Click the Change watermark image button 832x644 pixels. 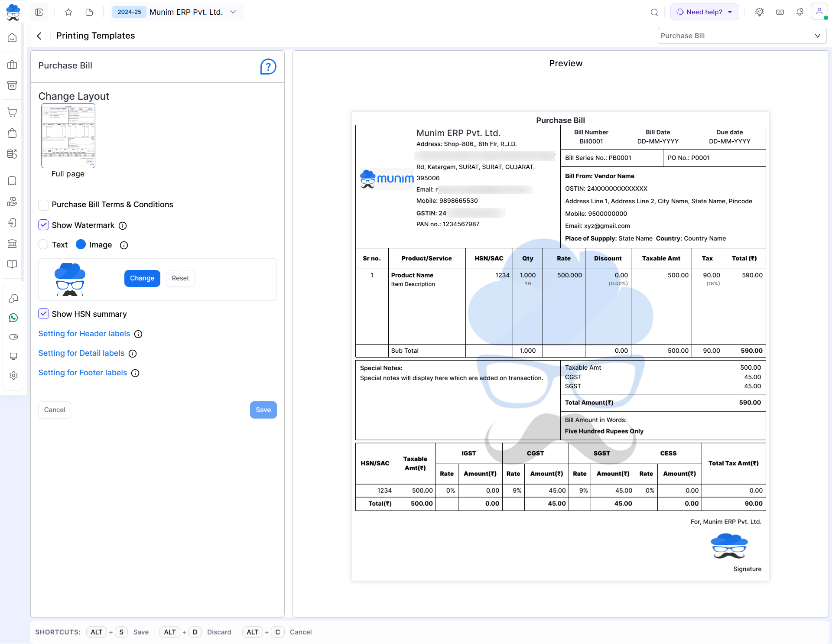coord(142,278)
